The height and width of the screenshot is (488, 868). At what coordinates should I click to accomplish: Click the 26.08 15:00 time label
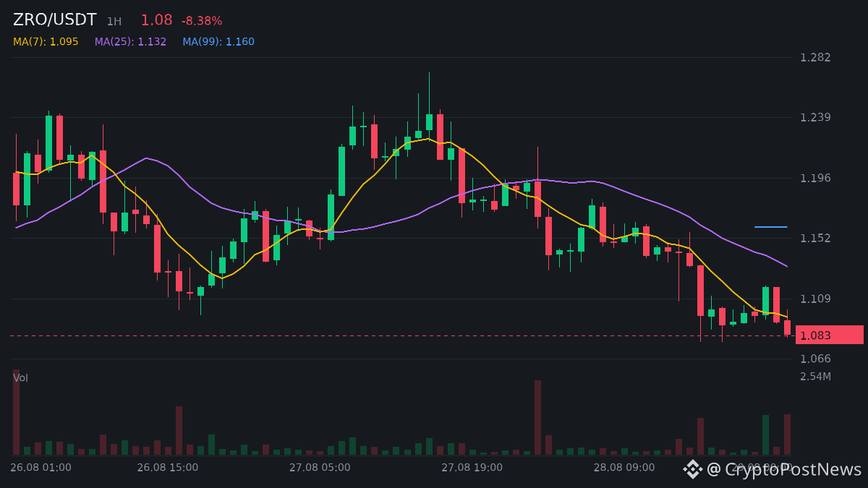coord(167,467)
